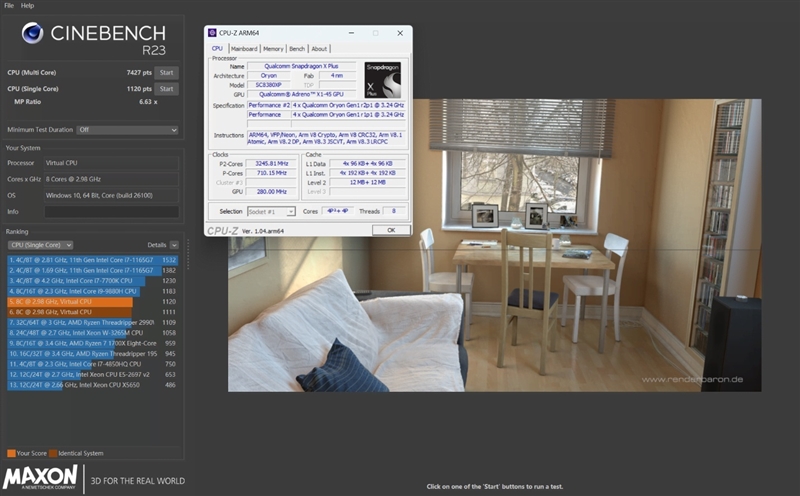
Task: Click the Cinebench logo sphere icon
Action: coord(32,33)
